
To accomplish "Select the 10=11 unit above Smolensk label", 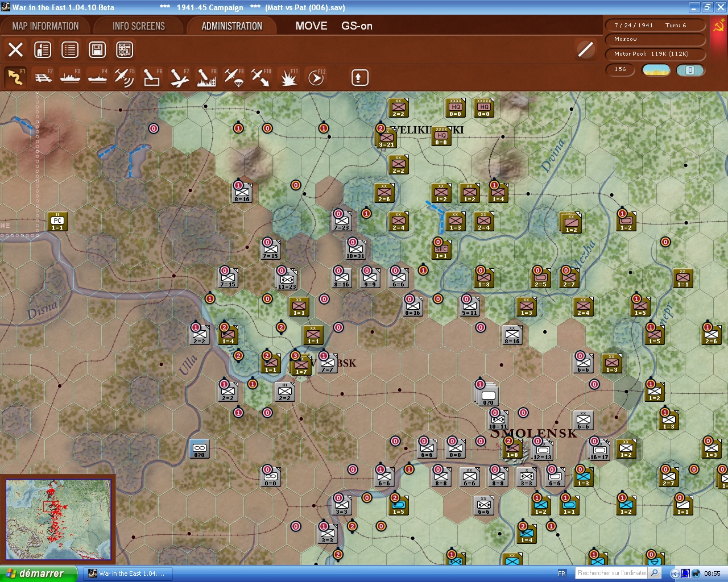I will tap(498, 421).
